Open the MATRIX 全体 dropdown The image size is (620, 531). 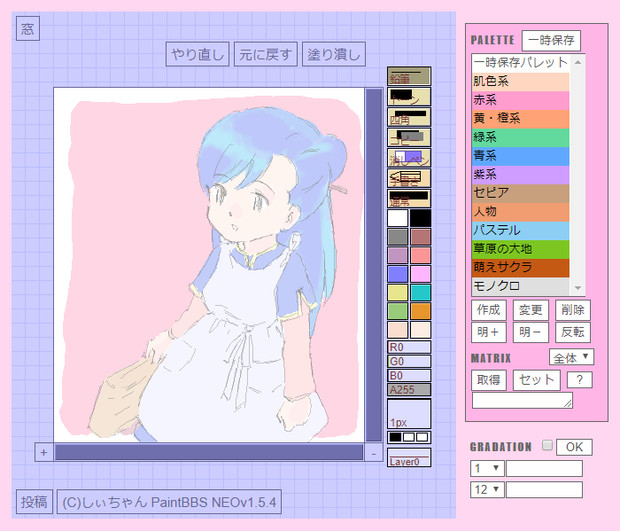pyautogui.click(x=571, y=357)
